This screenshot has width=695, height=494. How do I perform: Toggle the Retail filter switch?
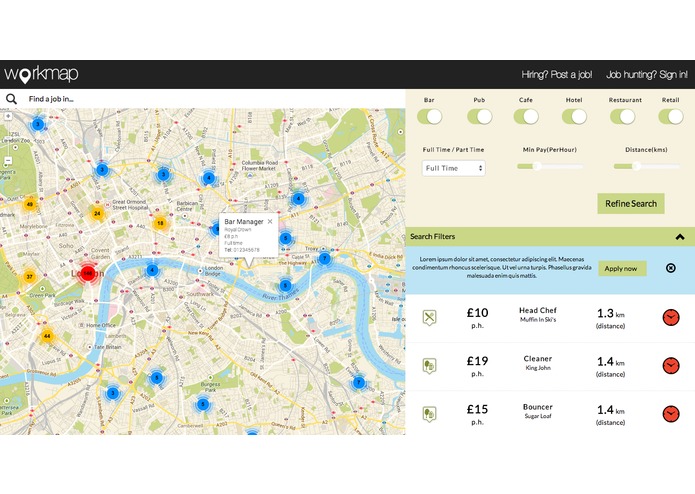671,117
